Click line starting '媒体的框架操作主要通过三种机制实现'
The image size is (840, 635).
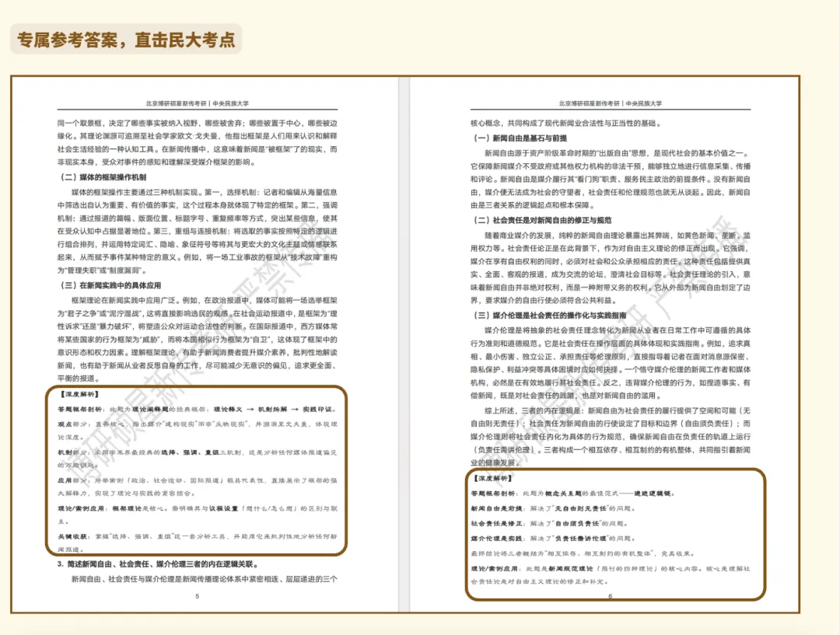pyautogui.click(x=204, y=192)
